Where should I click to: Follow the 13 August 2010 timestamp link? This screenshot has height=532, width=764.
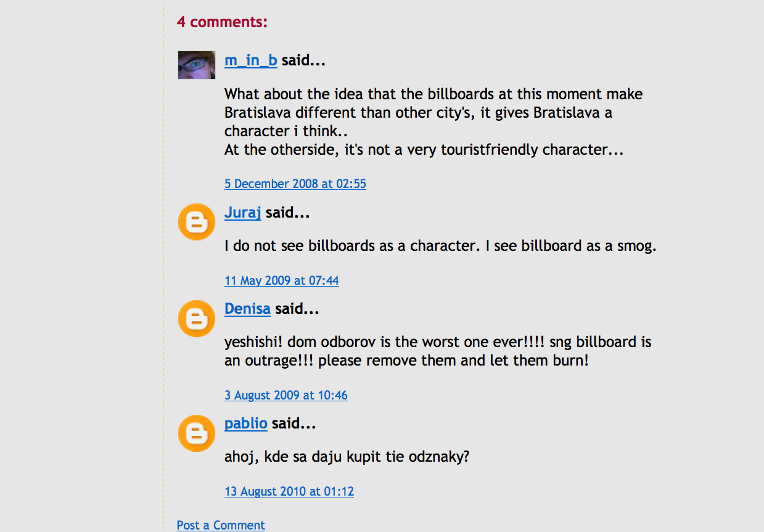pos(289,491)
